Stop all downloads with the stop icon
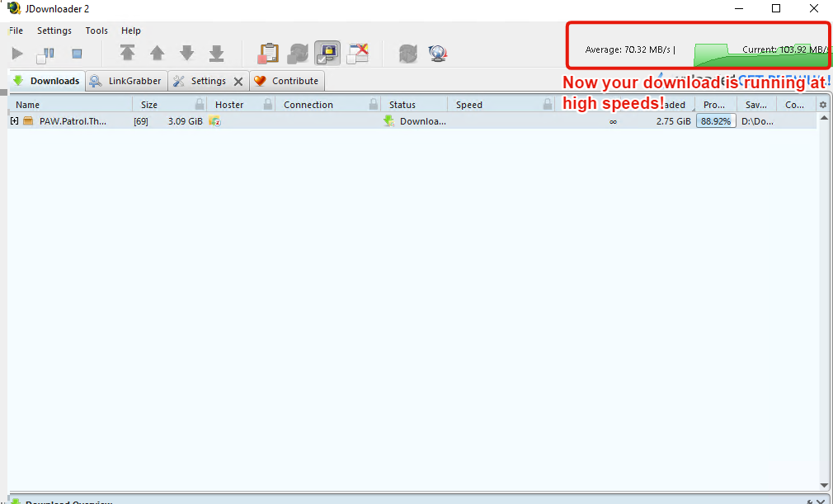The image size is (833, 504). pyautogui.click(x=77, y=54)
